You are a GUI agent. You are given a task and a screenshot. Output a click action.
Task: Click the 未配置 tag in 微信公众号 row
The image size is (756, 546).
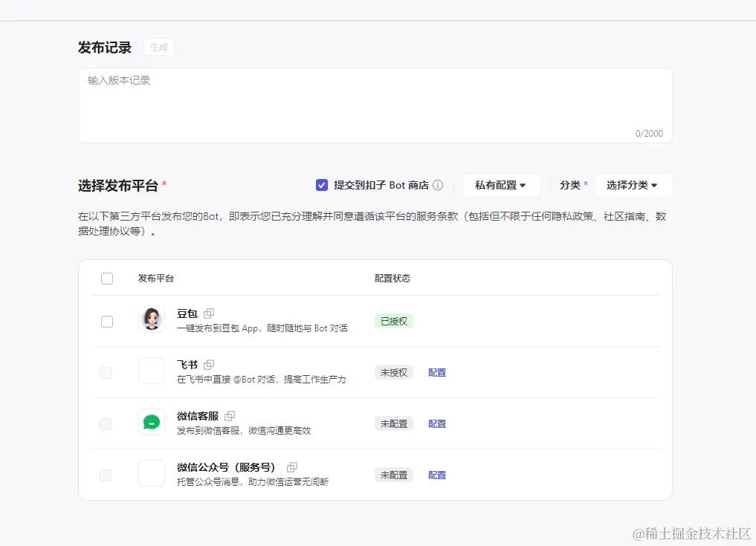tap(394, 475)
